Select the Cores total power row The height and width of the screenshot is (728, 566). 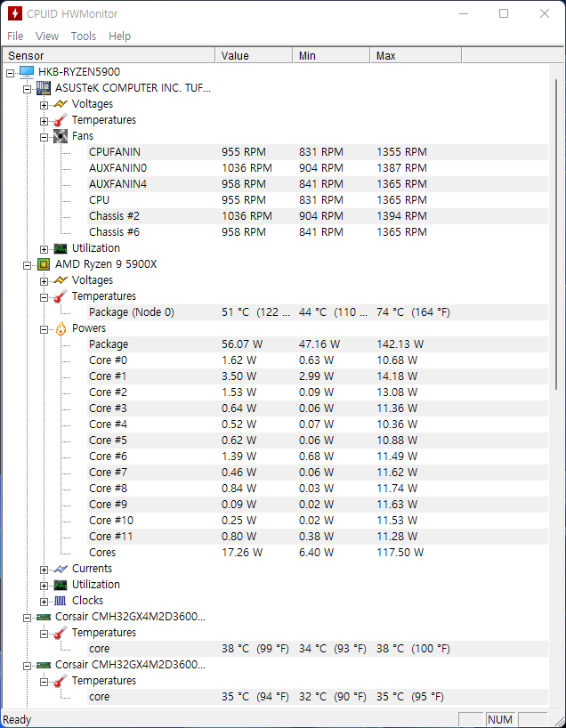[x=318, y=553]
